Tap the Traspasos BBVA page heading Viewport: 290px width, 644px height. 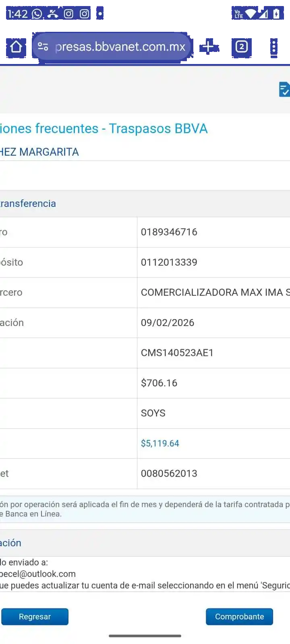click(x=104, y=129)
